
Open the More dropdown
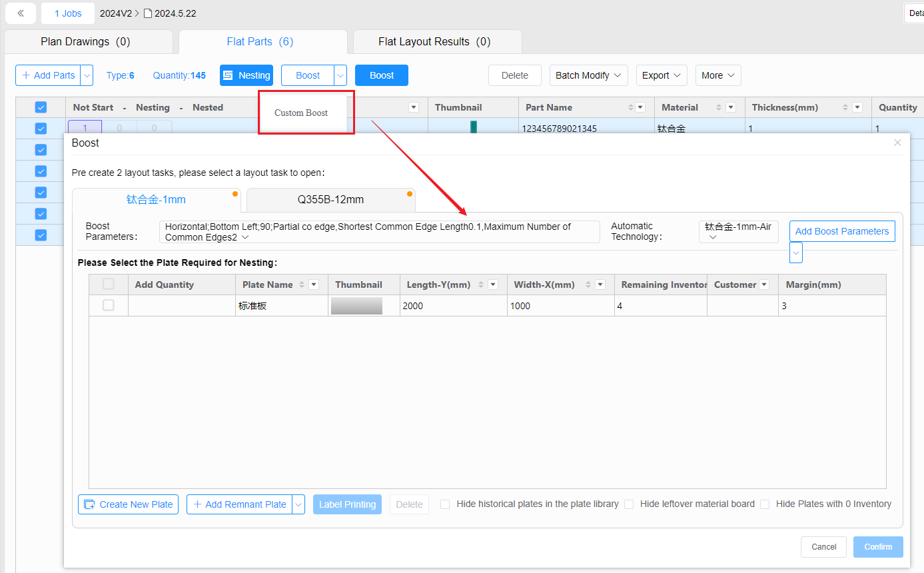tap(718, 75)
